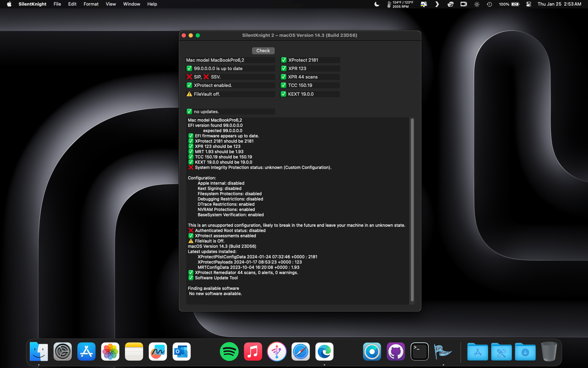
Task: Open the battery status menu
Action: click(515, 4)
